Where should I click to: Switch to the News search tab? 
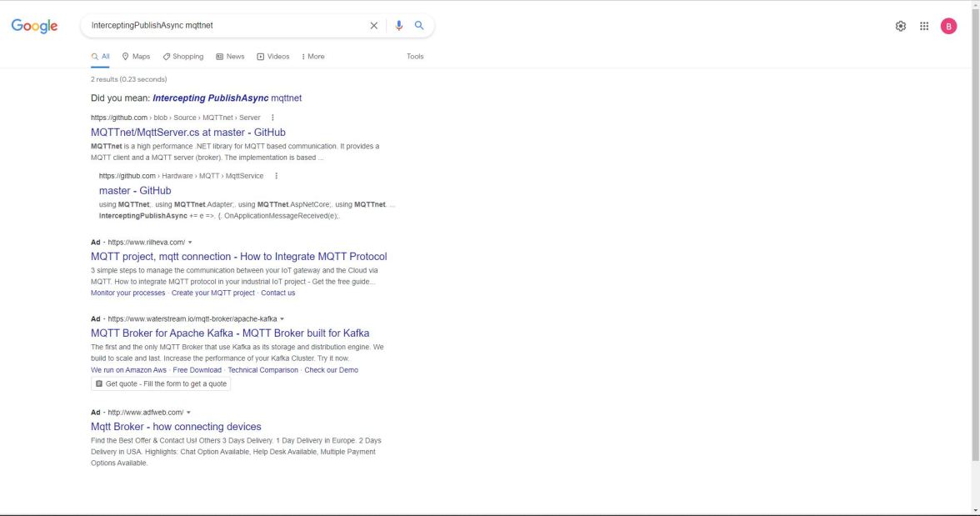pyautogui.click(x=230, y=56)
